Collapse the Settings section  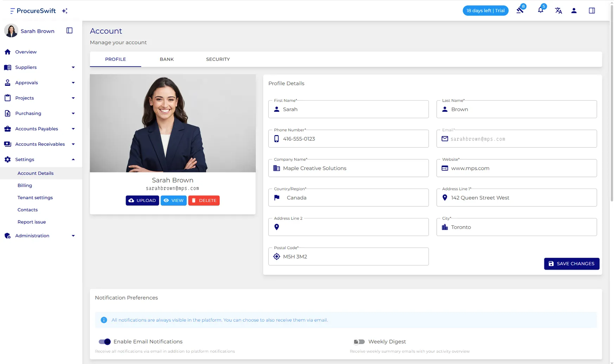(x=73, y=159)
